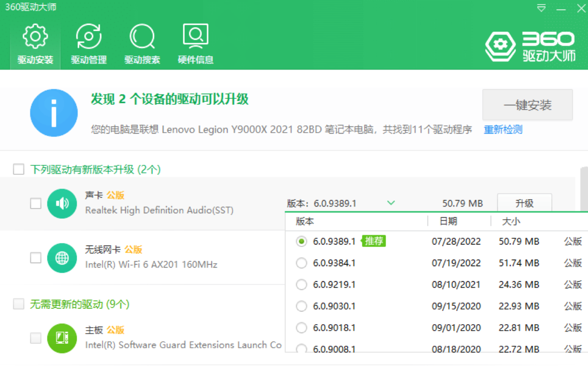The width and height of the screenshot is (588, 373).
Task: Select version 6.0.9219.1 radio button
Action: click(x=301, y=284)
